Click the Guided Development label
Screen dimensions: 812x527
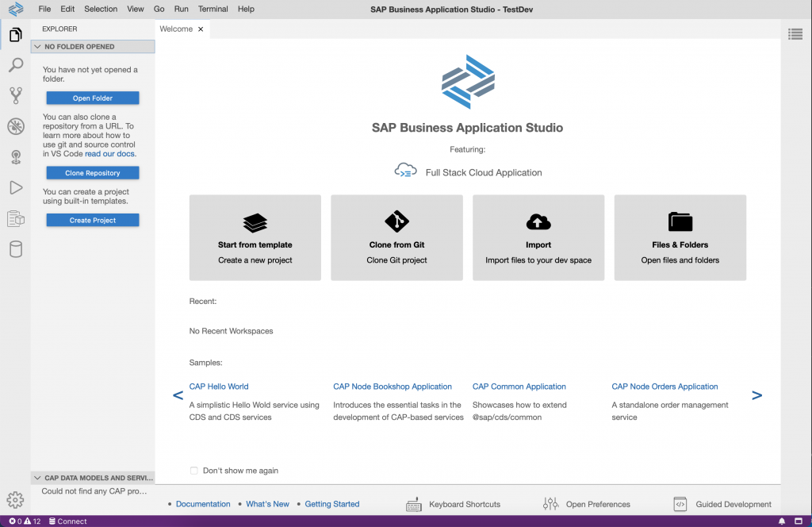tap(733, 504)
